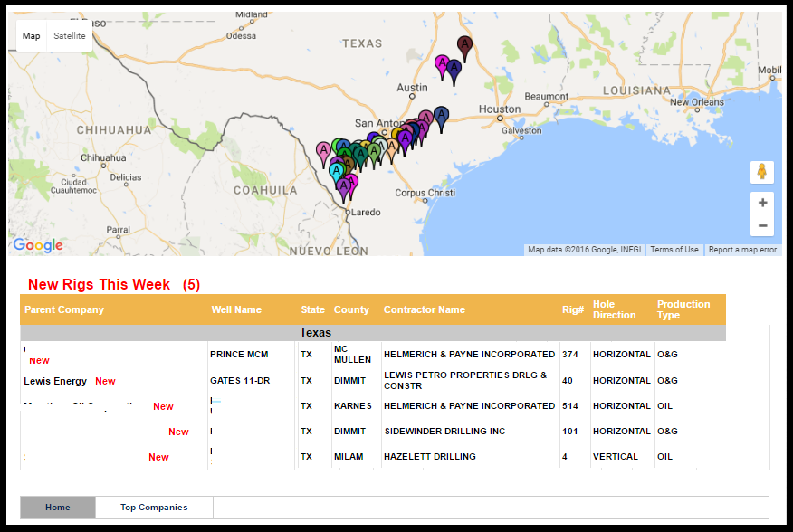The height and width of the screenshot is (532, 793).
Task: Zoom in with the plus button
Action: point(762,203)
